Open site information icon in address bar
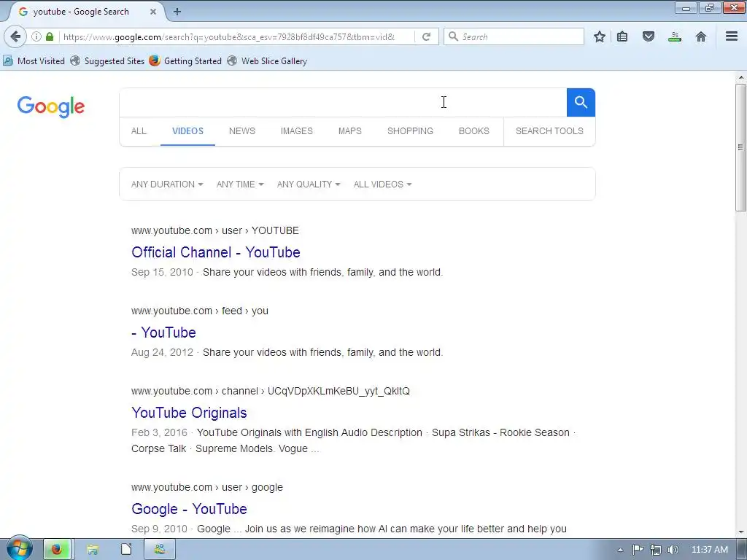The width and height of the screenshot is (747, 560). (36, 36)
